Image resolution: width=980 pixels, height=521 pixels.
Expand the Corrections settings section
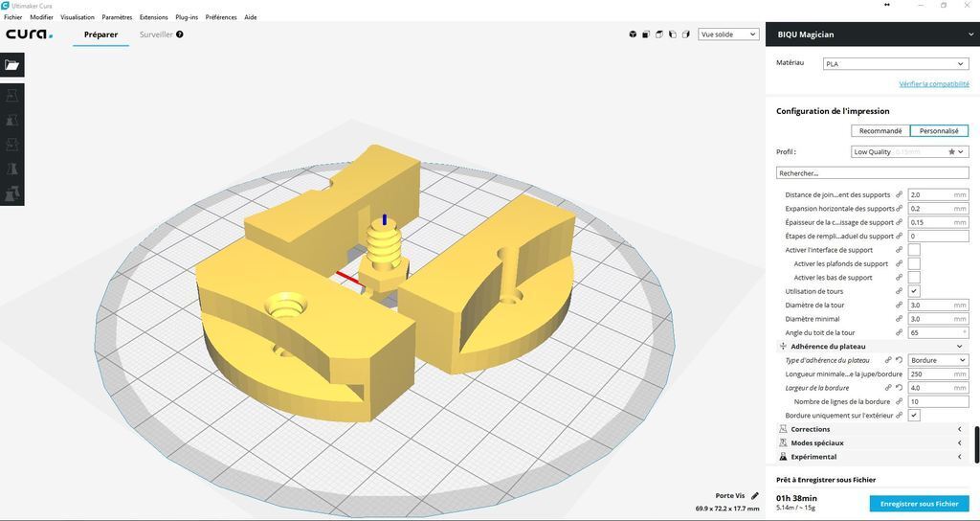click(872, 429)
